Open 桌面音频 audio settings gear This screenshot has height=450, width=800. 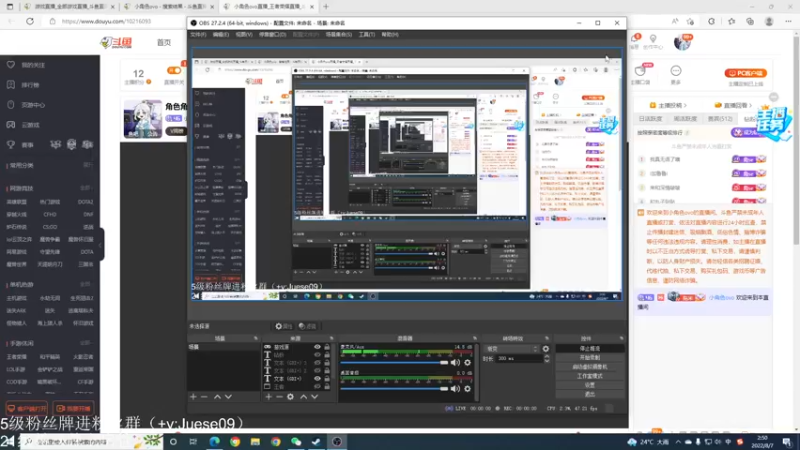[467, 389]
